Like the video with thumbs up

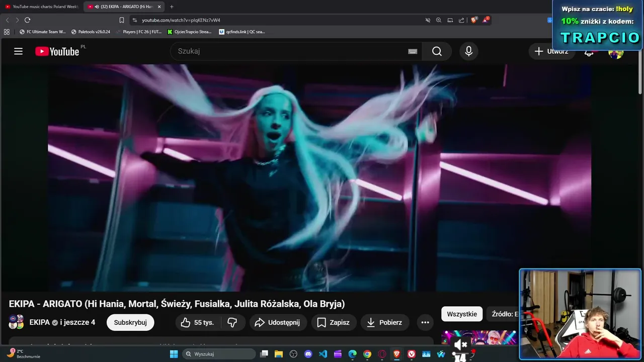[197, 322]
